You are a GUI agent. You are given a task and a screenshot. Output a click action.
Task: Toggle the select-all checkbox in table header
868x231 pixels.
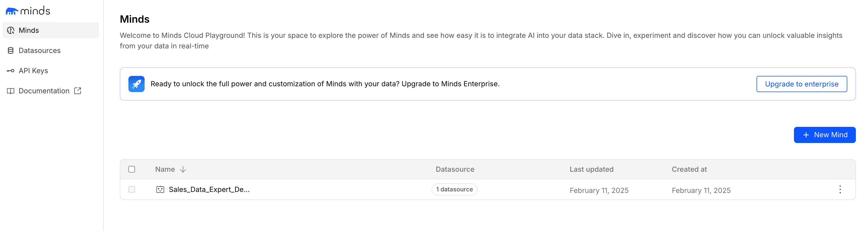click(132, 169)
